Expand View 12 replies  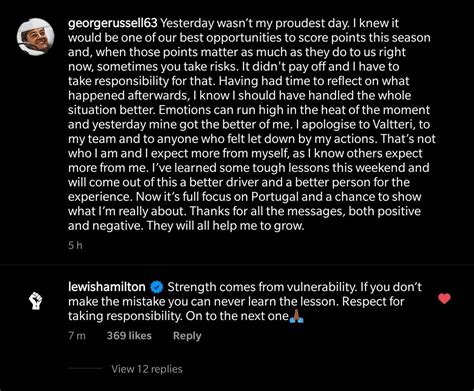pyautogui.click(x=147, y=369)
